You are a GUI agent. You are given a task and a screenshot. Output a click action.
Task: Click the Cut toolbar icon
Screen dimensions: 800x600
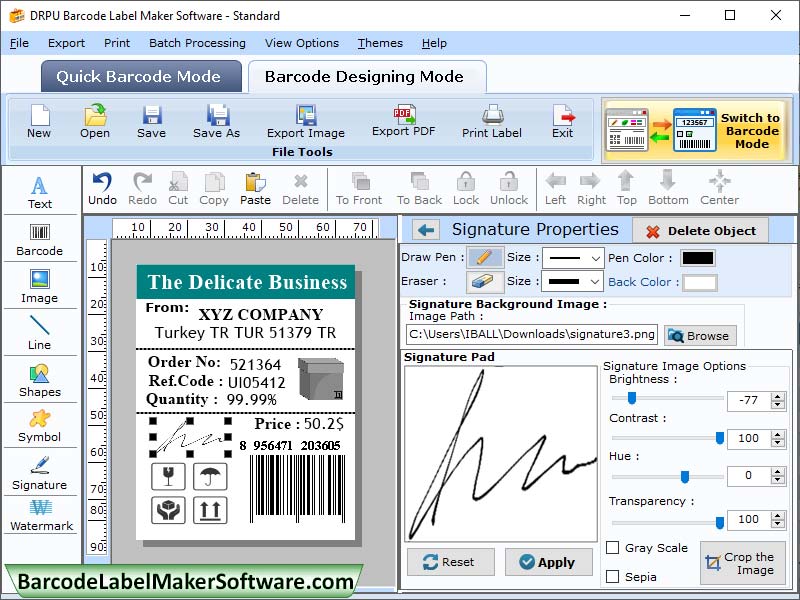(178, 189)
